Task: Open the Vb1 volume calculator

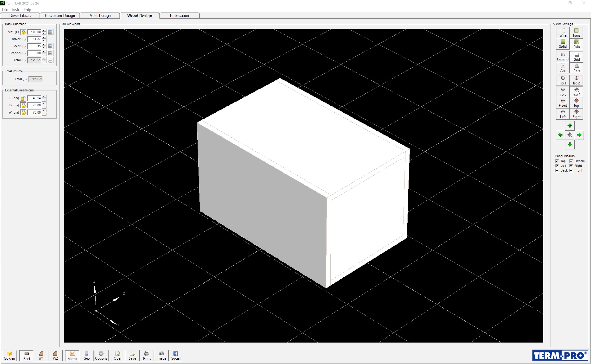Action: (50, 32)
